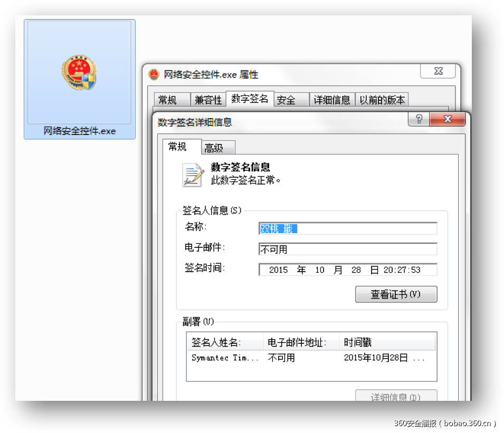The image size is (504, 433).
Task: Click the 查看证书 button
Action: pyautogui.click(x=396, y=294)
